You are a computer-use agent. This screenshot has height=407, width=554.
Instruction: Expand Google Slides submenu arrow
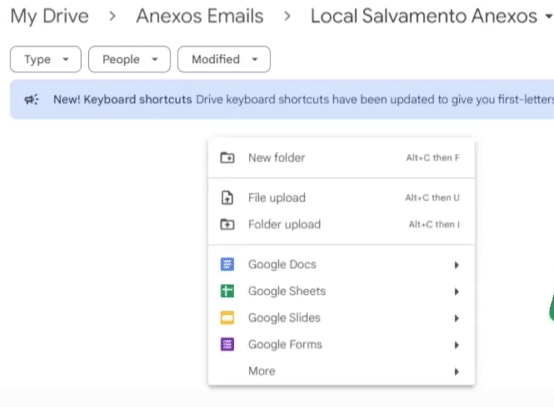[x=456, y=318]
